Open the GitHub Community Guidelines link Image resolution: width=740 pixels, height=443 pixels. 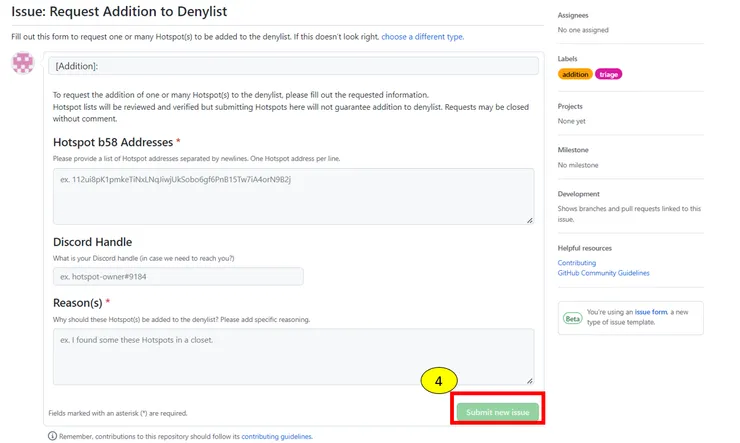click(x=603, y=273)
